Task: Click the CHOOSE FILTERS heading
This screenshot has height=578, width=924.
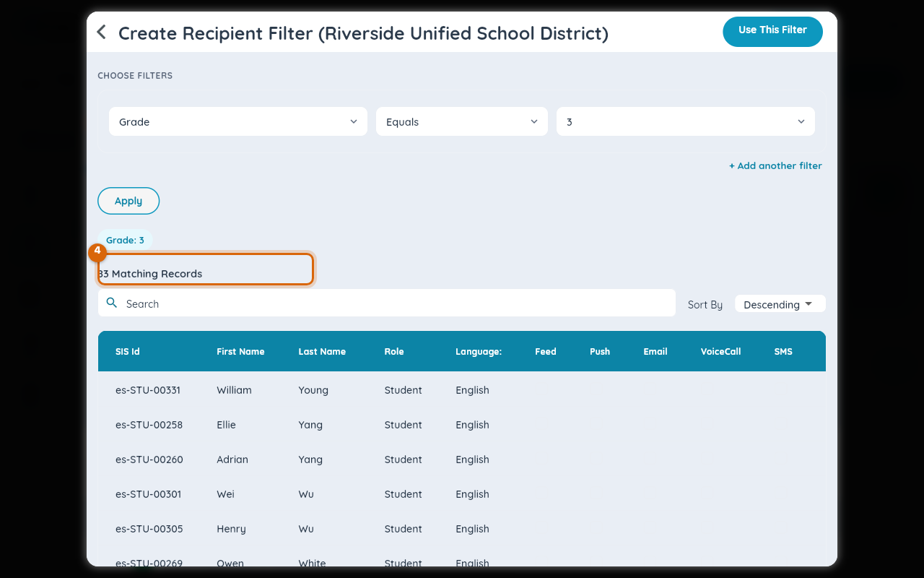Action: pyautogui.click(x=135, y=75)
